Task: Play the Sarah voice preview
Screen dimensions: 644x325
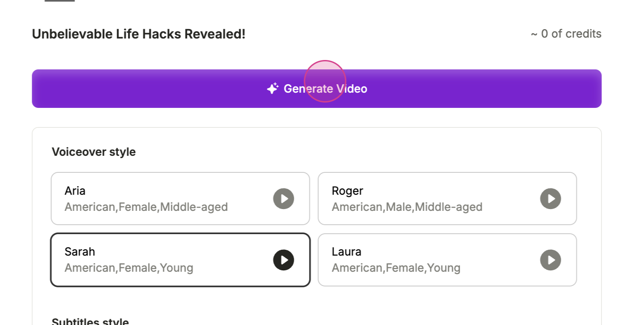Action: pyautogui.click(x=284, y=260)
